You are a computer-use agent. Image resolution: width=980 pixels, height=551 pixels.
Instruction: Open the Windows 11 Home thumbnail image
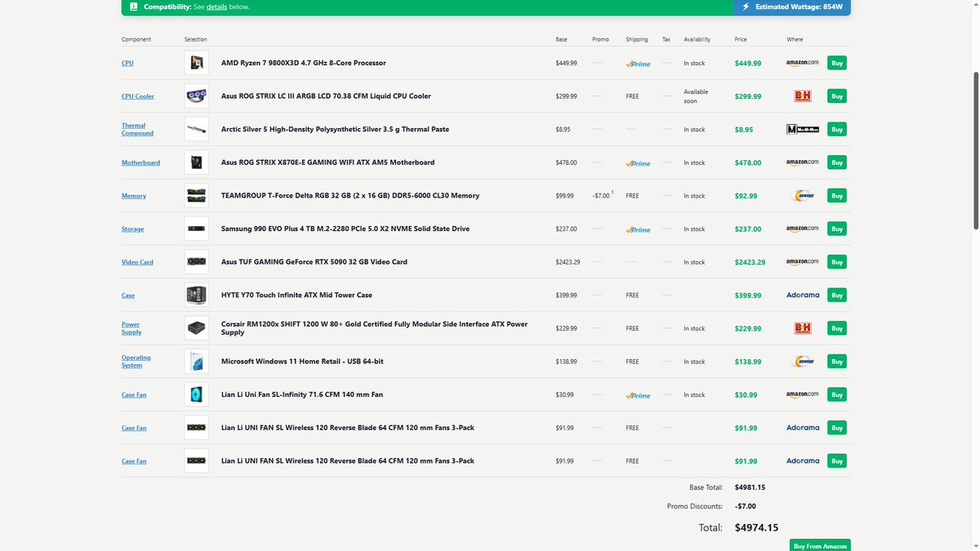196,362
